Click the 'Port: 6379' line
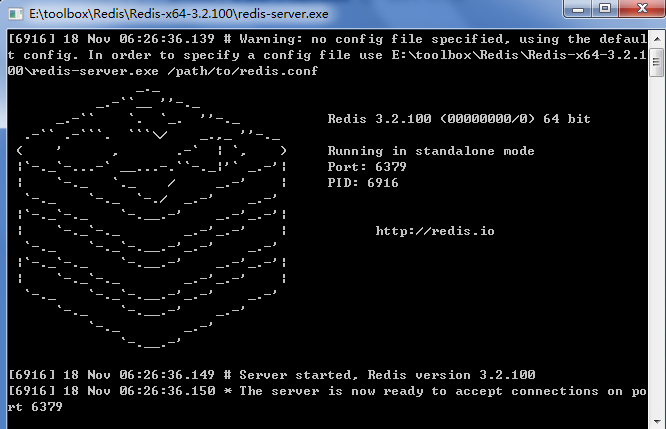The width and height of the screenshot is (666, 429). [x=367, y=167]
